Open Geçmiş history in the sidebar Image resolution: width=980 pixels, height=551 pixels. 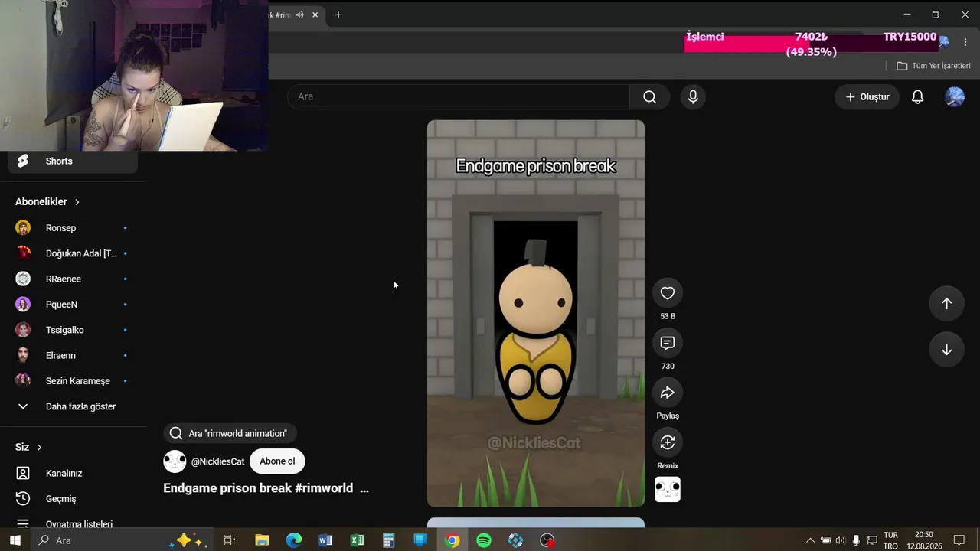point(73,499)
